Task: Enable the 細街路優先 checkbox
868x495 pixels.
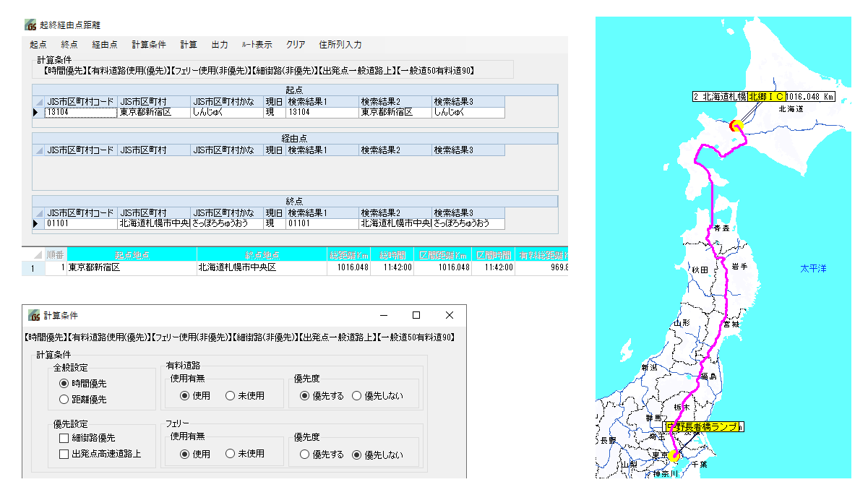Action: pyautogui.click(x=64, y=438)
